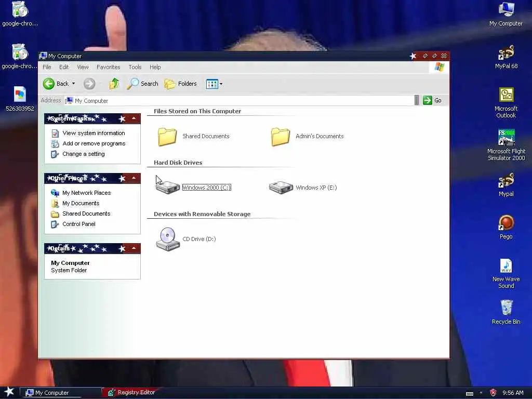Go up one folder level

click(114, 84)
